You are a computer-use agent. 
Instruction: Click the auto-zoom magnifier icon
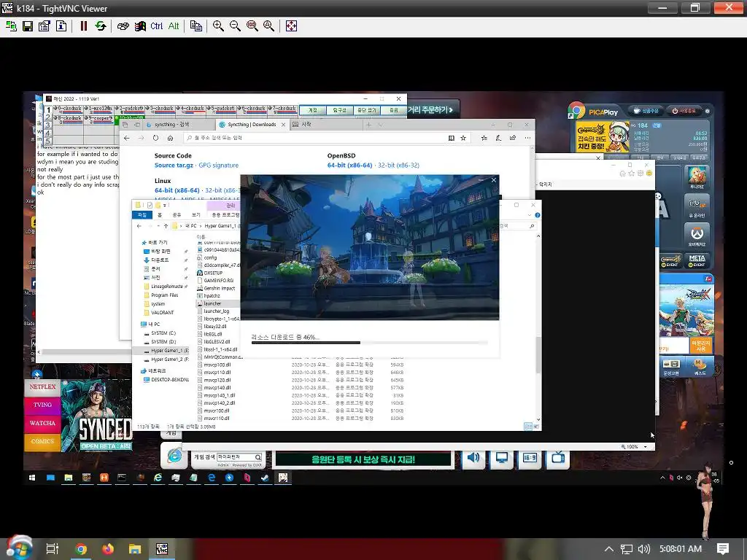click(268, 26)
